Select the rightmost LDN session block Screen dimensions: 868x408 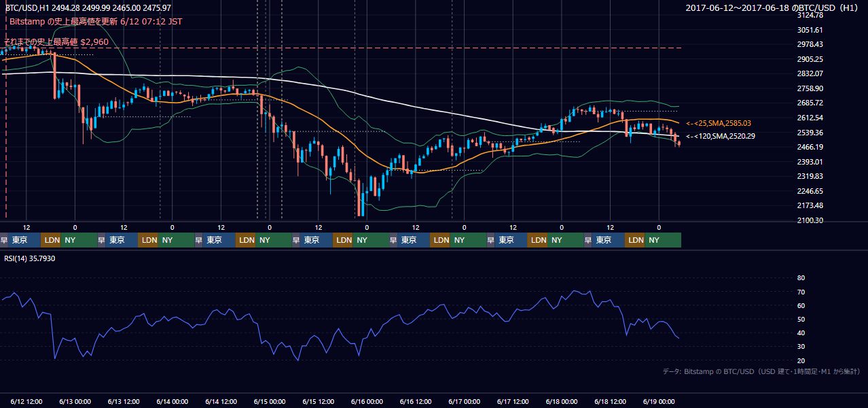click(635, 240)
